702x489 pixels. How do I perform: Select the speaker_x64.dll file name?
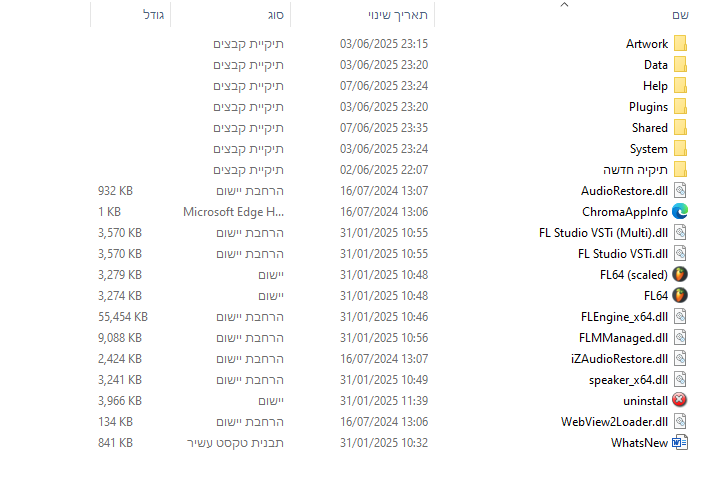point(628,379)
